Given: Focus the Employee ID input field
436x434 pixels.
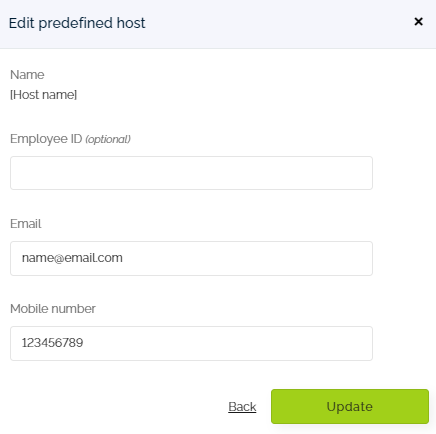Looking at the screenshot, I should click(x=191, y=173).
